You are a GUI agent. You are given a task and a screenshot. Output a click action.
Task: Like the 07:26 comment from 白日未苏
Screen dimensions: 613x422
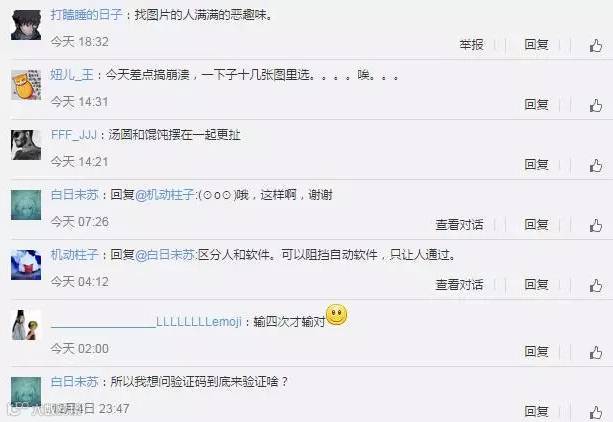pyautogui.click(x=596, y=226)
